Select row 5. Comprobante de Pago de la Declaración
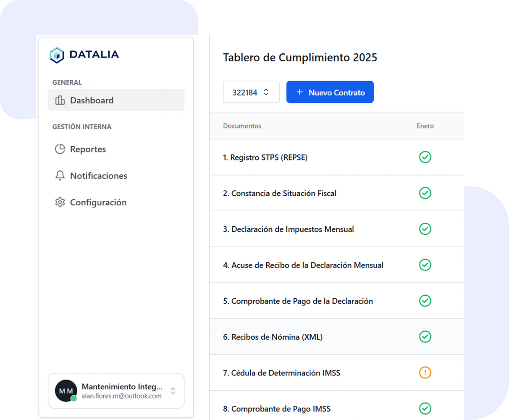Screen dimensions: 509x420 (337, 301)
